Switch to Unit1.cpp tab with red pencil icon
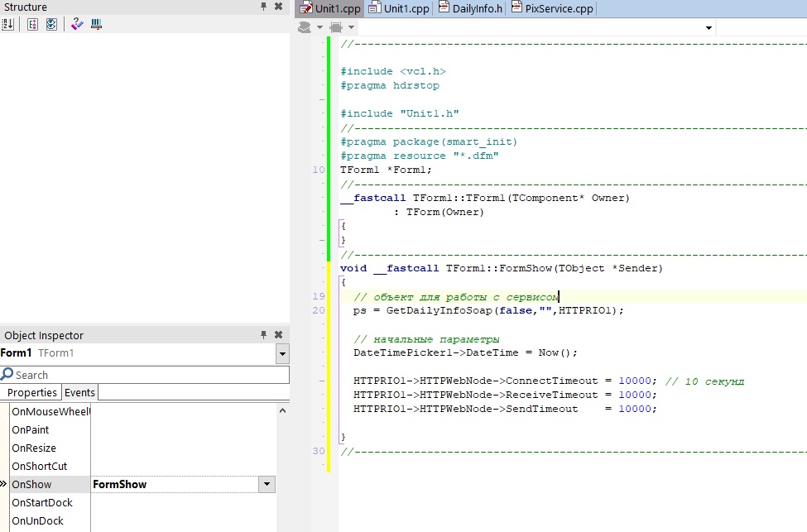 [x=331, y=8]
